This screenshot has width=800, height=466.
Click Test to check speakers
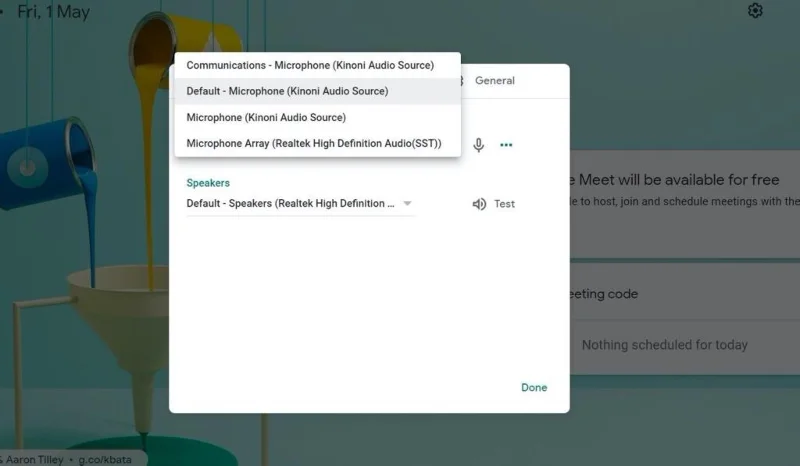(504, 204)
